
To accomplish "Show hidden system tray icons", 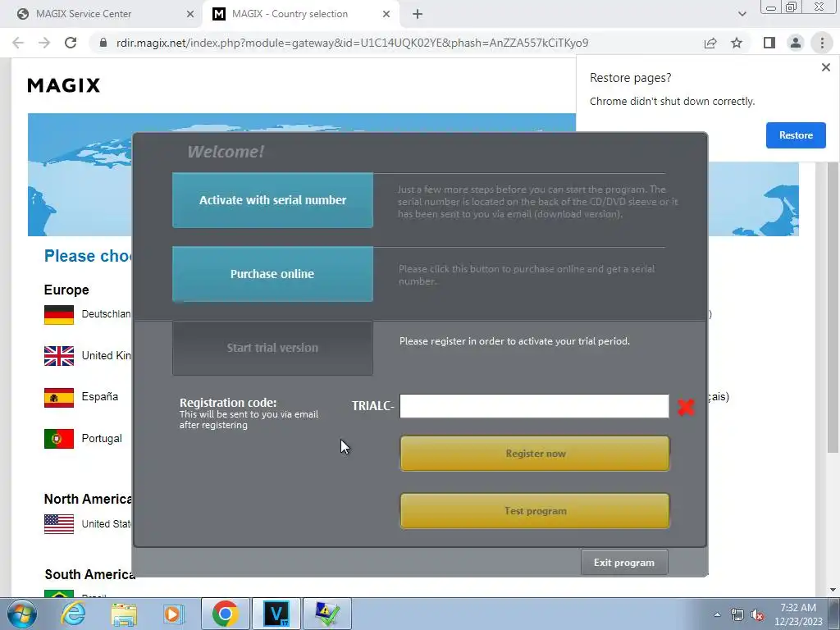I will 717,614.
